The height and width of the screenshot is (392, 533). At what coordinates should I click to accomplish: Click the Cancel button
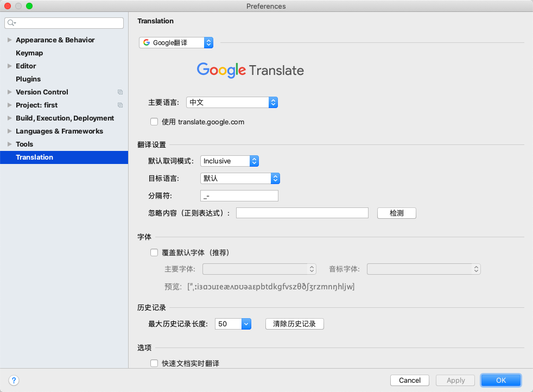coord(410,380)
